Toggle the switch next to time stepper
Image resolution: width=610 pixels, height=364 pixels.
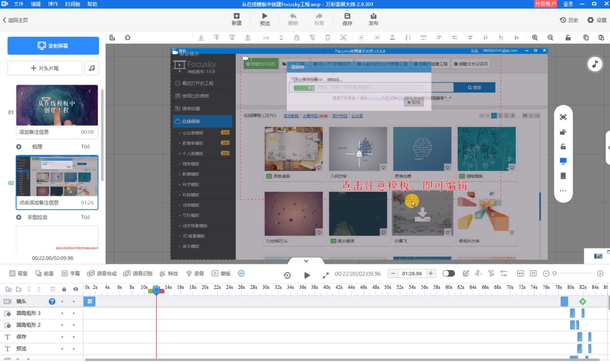click(449, 274)
